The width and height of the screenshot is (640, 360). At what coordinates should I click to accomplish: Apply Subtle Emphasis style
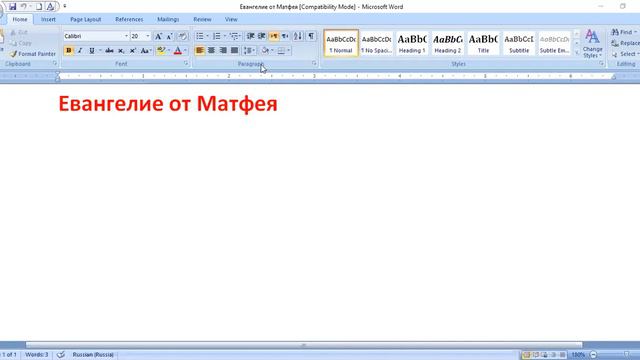coord(554,43)
